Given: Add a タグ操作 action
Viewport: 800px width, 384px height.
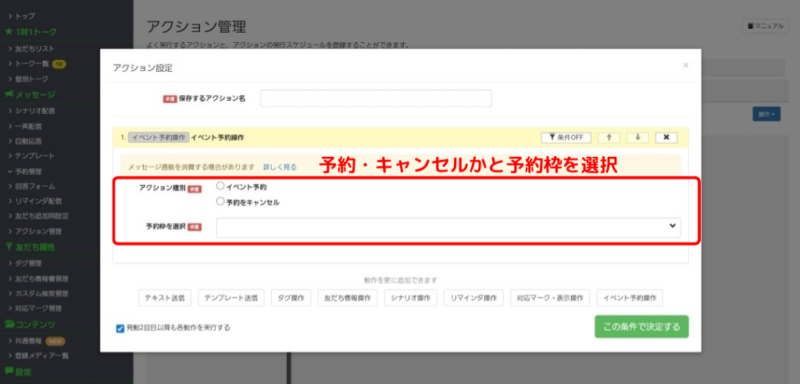Looking at the screenshot, I should pyautogui.click(x=291, y=298).
